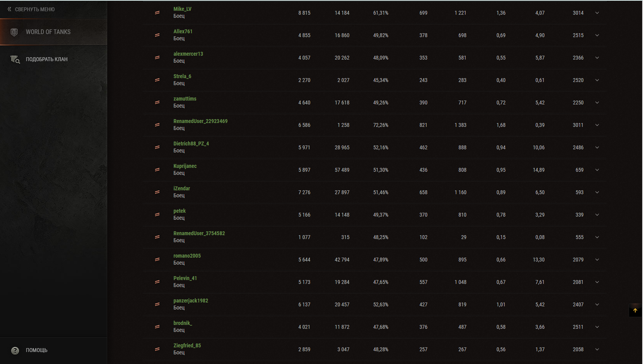The width and height of the screenshot is (643, 364).
Task: Open player profile brodnik_
Action: pyautogui.click(x=183, y=323)
